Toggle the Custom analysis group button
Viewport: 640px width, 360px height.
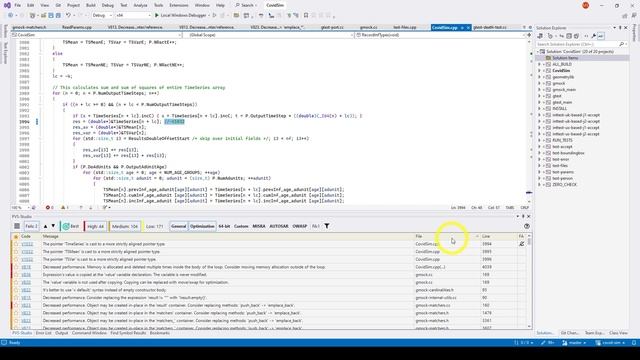241,226
